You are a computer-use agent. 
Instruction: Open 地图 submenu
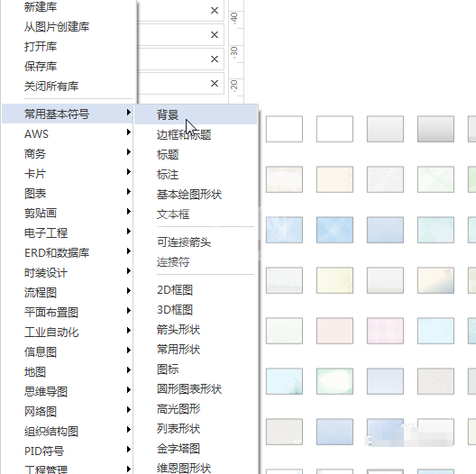[x=68, y=371]
